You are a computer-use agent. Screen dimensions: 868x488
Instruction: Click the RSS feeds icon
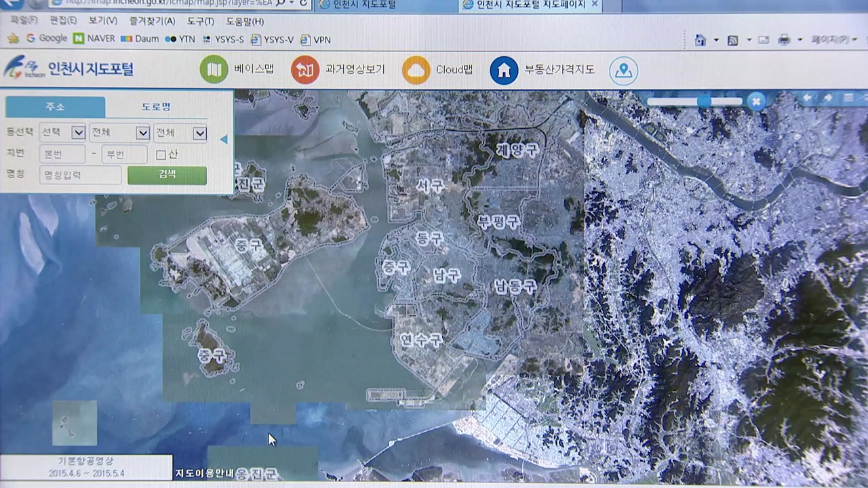(733, 40)
